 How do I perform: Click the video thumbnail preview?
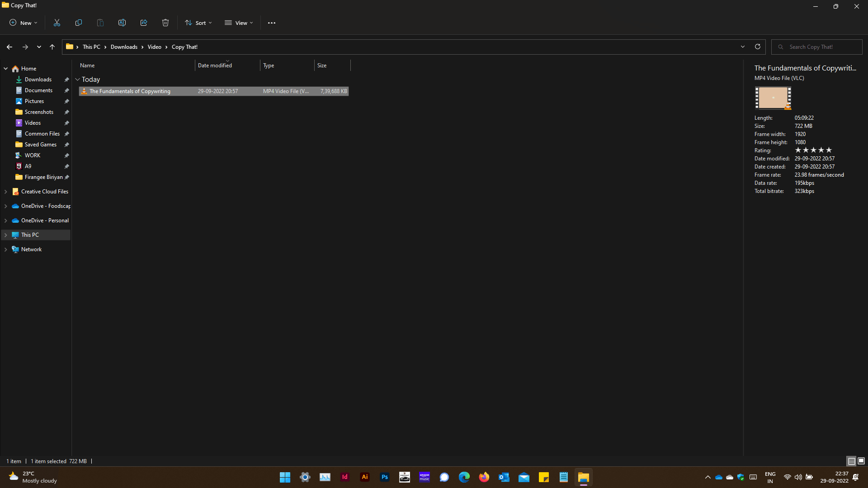point(773,98)
